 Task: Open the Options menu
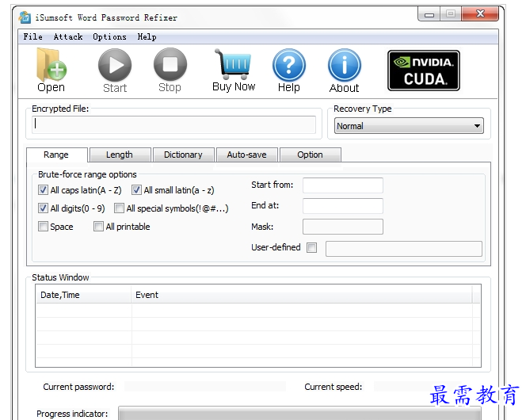click(109, 36)
